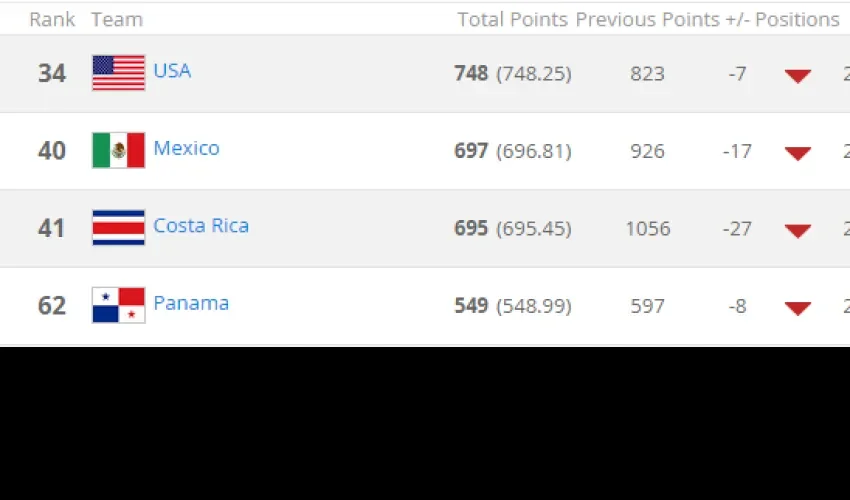Image resolution: width=850 pixels, height=500 pixels.
Task: Open the Mexico team link
Action: pos(186,148)
